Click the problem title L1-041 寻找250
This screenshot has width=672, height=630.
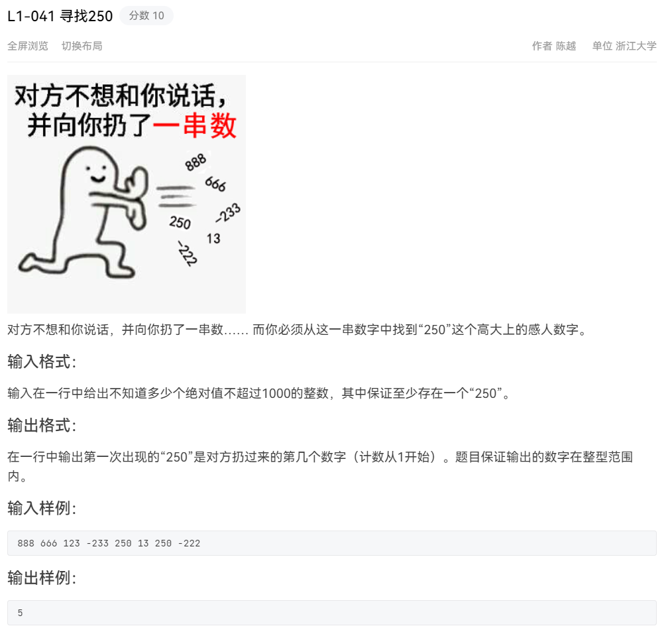(x=60, y=16)
